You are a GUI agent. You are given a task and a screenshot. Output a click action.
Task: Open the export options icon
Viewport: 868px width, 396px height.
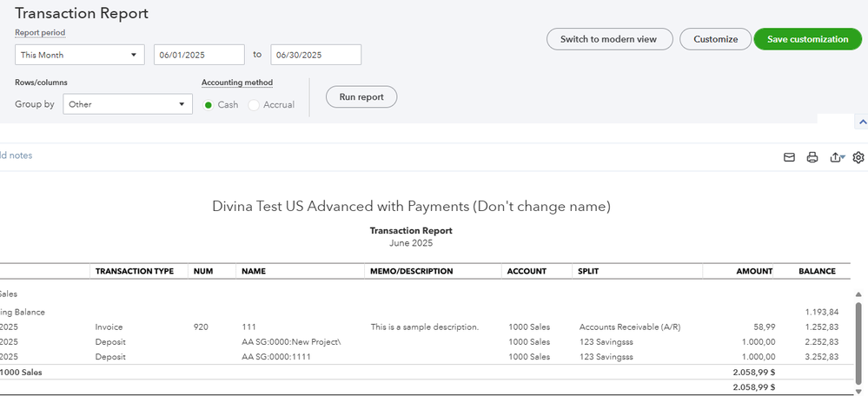(836, 157)
